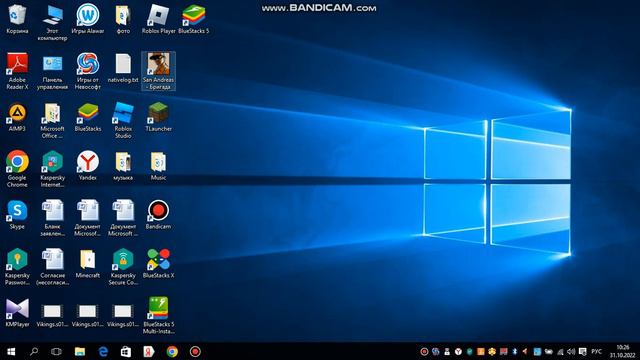
Task: Open the red Yandex icon on taskbar
Action: [149, 351]
